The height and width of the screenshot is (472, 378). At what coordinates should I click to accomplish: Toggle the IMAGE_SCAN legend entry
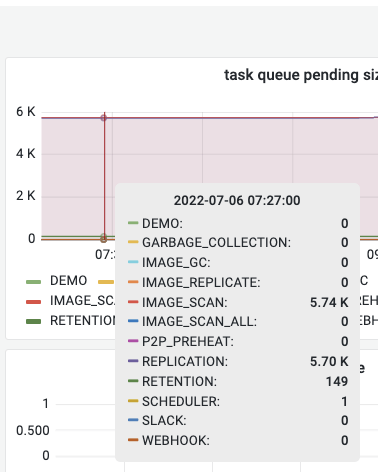pyautogui.click(x=82, y=301)
